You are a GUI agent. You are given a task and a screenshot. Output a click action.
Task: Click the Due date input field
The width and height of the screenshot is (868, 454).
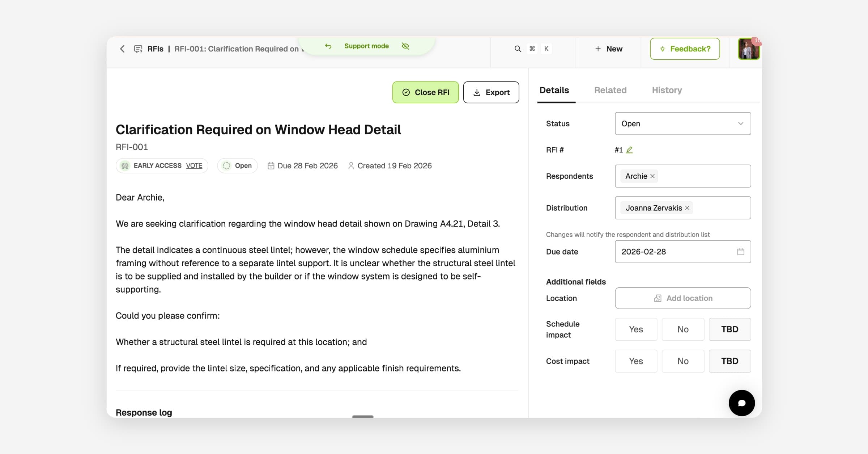[682, 252]
